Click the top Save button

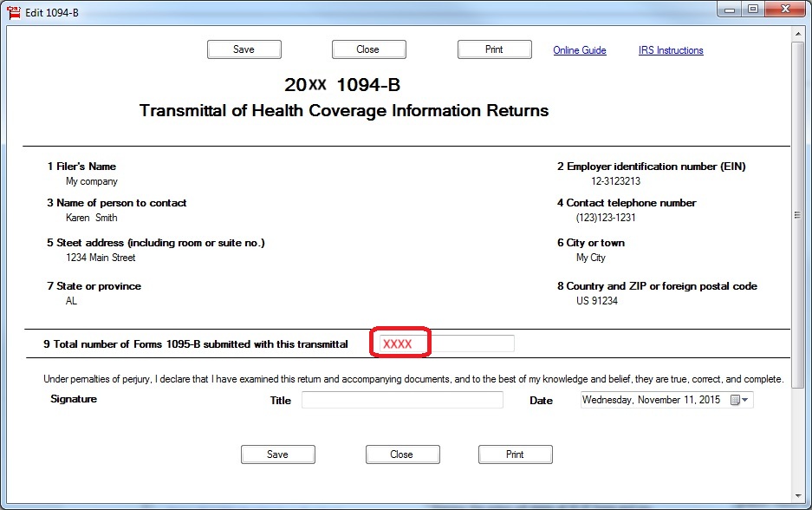tap(244, 49)
